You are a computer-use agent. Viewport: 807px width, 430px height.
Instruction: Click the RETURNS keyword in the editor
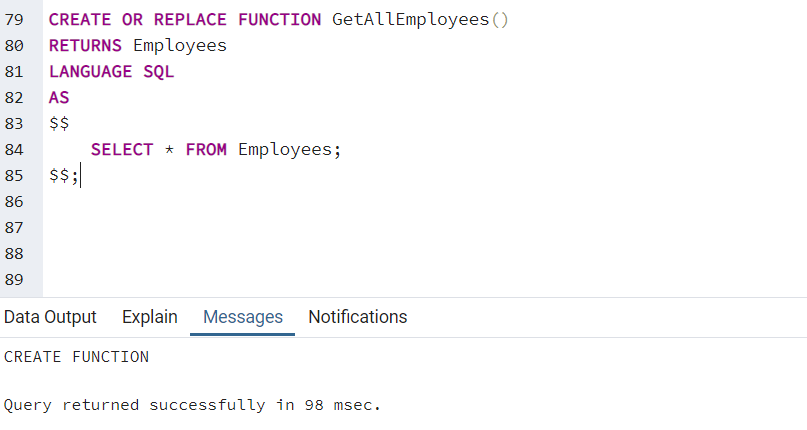pyautogui.click(x=85, y=46)
